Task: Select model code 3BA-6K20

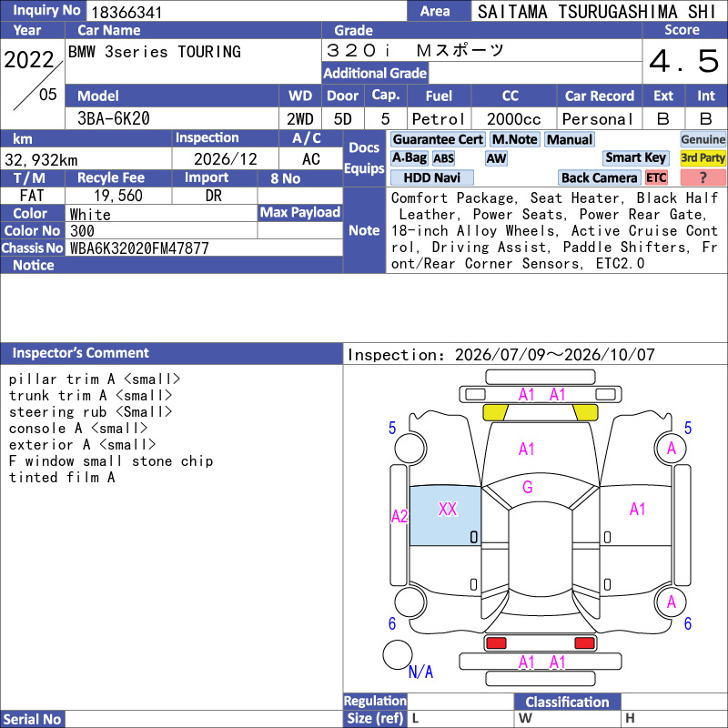Action: point(113,118)
